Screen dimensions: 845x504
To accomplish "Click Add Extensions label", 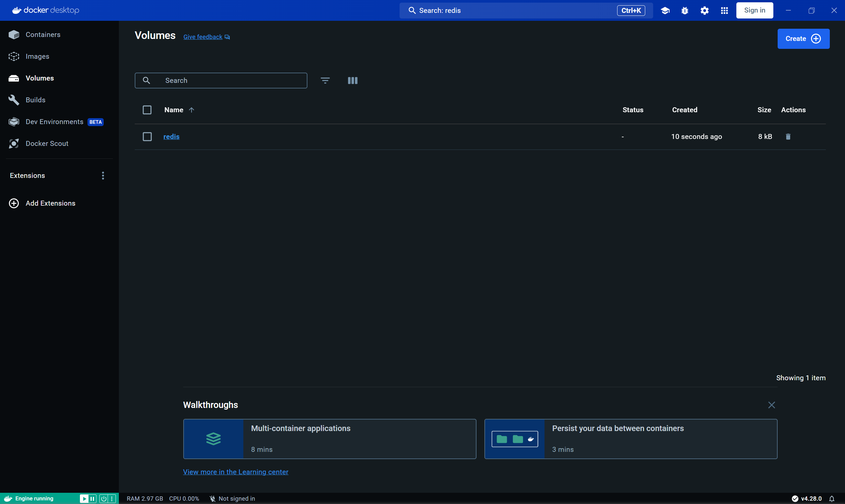I will 51,203.
